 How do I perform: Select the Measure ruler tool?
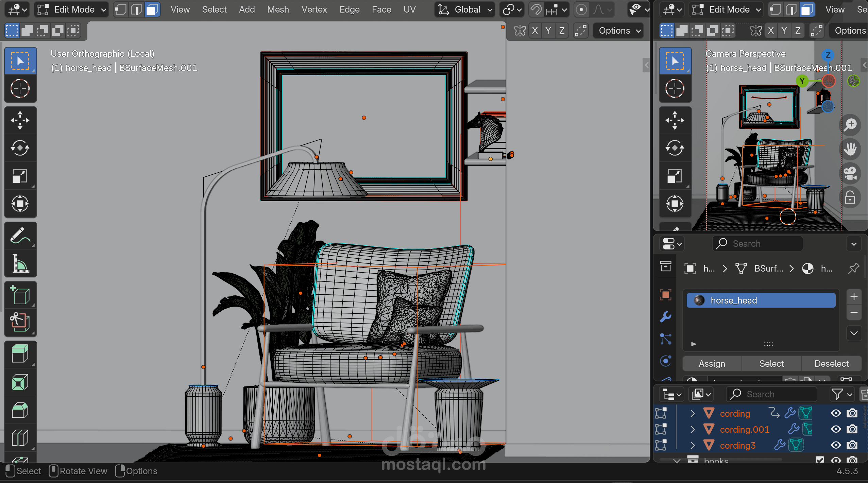[20, 263]
